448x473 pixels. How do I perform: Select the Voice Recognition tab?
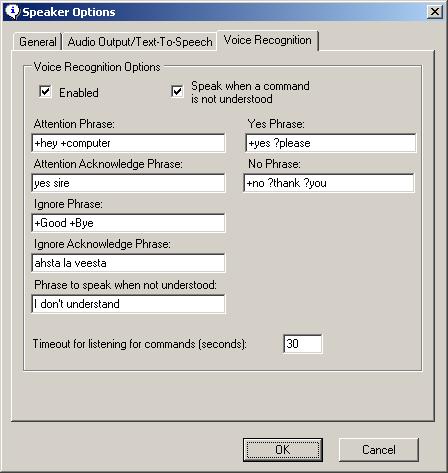coord(268,40)
